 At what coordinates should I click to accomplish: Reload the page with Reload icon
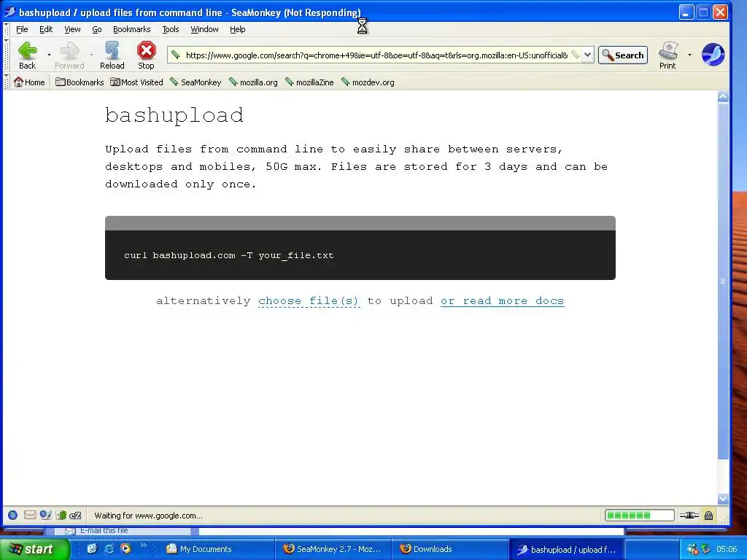click(112, 50)
